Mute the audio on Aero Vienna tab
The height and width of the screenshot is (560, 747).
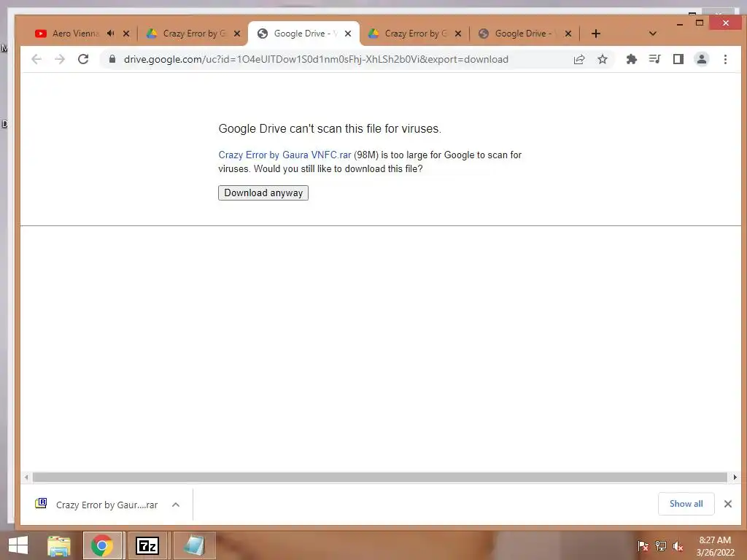click(x=111, y=34)
